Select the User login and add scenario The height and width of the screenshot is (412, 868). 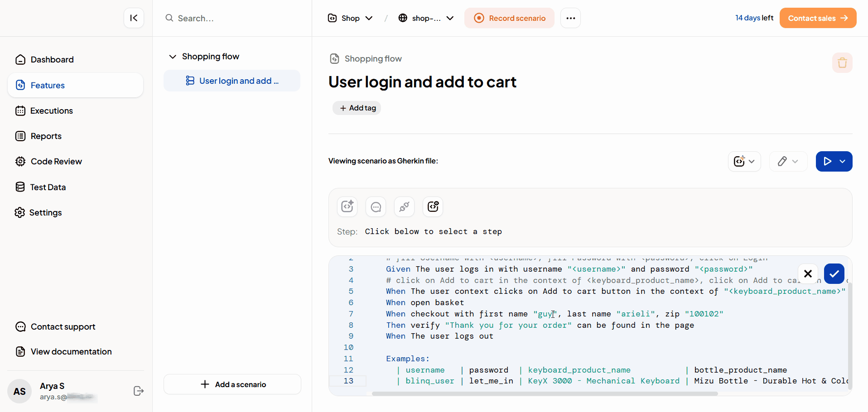pos(232,81)
